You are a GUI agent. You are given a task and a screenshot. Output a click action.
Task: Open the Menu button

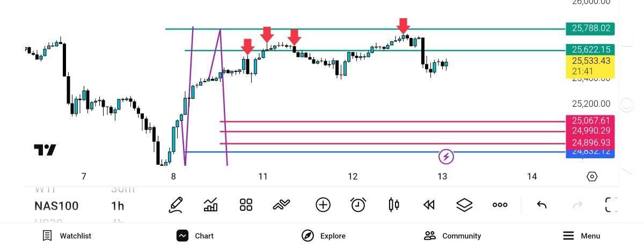pyautogui.click(x=581, y=236)
